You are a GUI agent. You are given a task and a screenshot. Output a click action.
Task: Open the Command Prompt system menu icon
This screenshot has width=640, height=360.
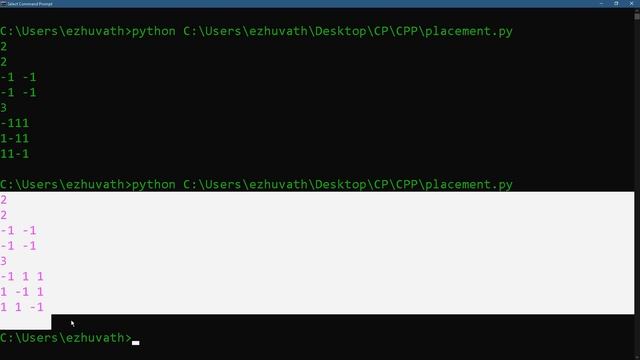pyautogui.click(x=3, y=4)
